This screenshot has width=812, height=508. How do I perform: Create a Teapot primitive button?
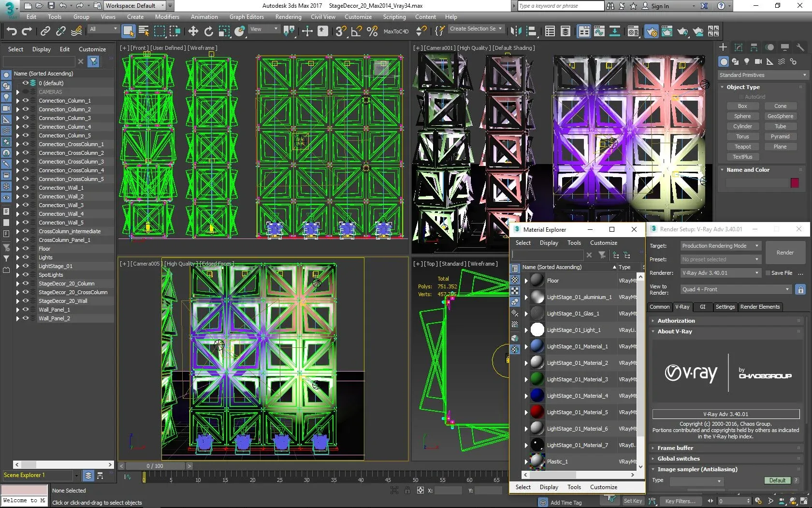tap(742, 147)
